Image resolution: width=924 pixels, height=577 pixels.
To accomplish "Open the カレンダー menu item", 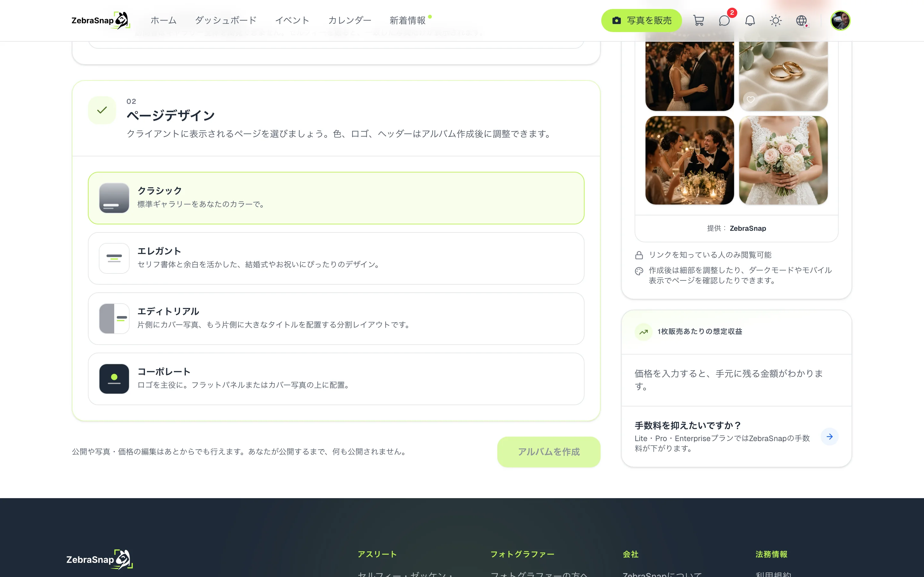I will [x=350, y=21].
